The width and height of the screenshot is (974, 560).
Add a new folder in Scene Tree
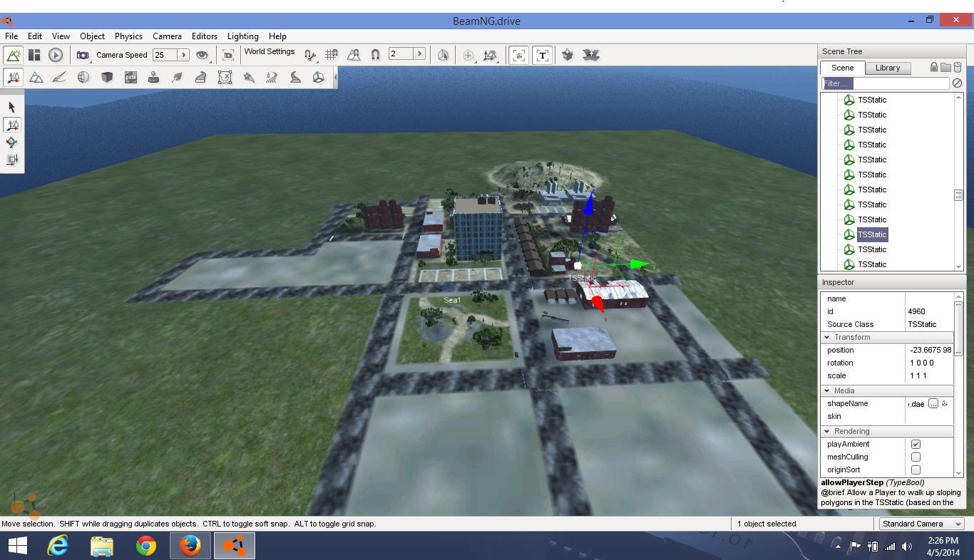coord(945,67)
